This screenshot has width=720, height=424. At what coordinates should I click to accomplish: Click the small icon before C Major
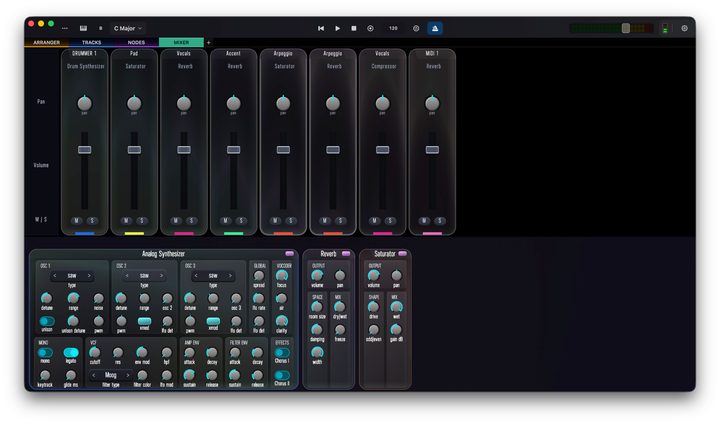[101, 28]
